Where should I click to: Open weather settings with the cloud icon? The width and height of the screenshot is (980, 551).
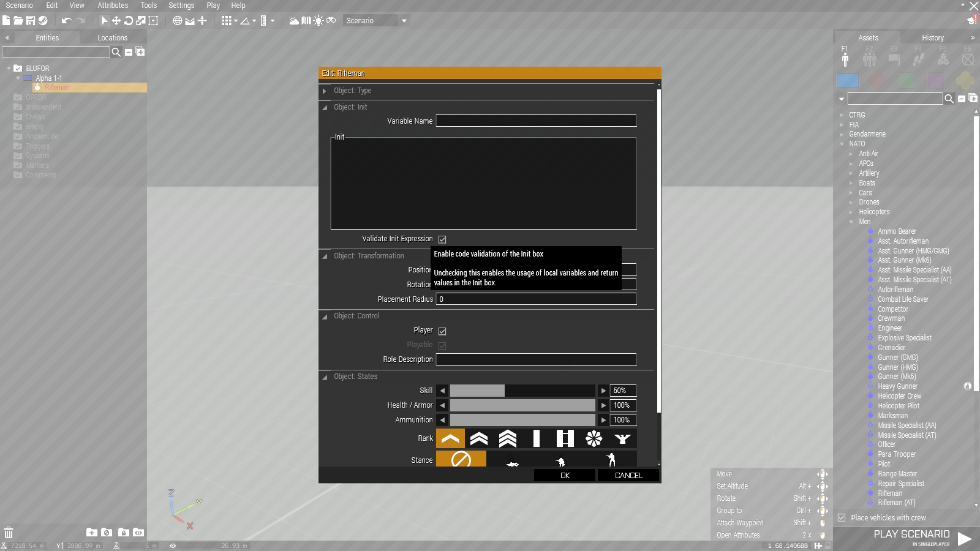(x=294, y=21)
